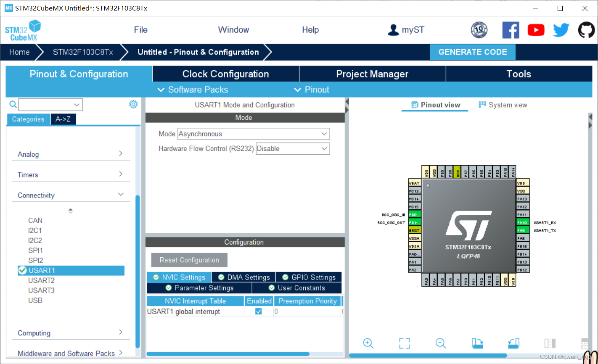The width and height of the screenshot is (598, 364).
Task: Open the myST user account icon
Action: (x=393, y=30)
